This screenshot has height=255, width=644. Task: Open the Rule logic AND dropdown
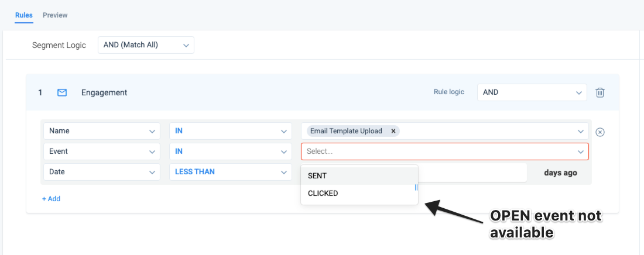coord(532,92)
